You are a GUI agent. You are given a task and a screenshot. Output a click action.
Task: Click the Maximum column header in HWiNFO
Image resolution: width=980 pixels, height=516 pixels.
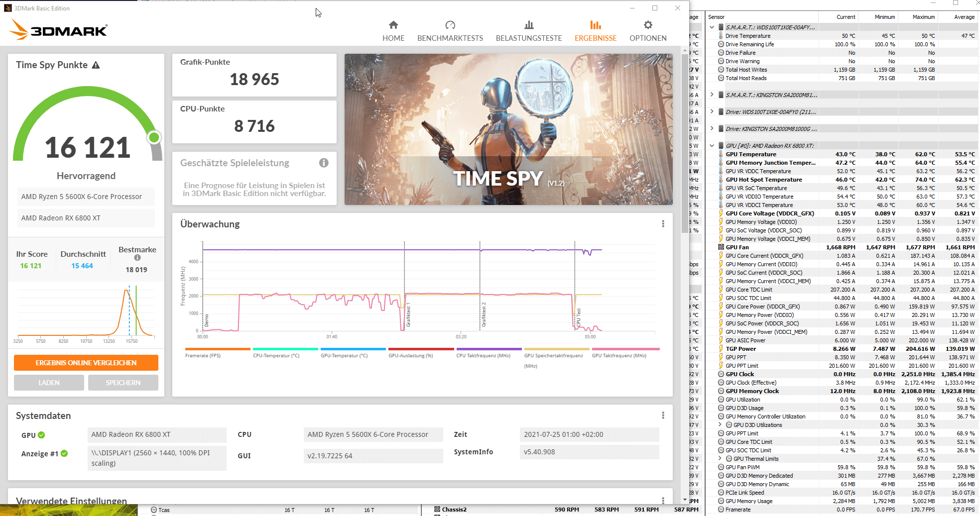click(x=924, y=17)
